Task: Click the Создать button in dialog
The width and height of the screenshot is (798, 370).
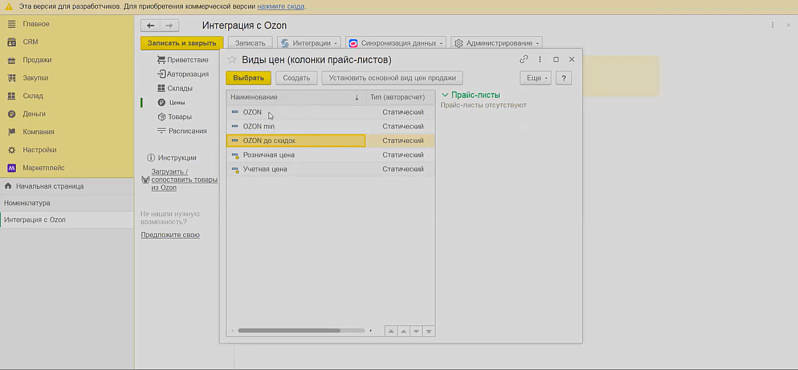Action: 296,78
